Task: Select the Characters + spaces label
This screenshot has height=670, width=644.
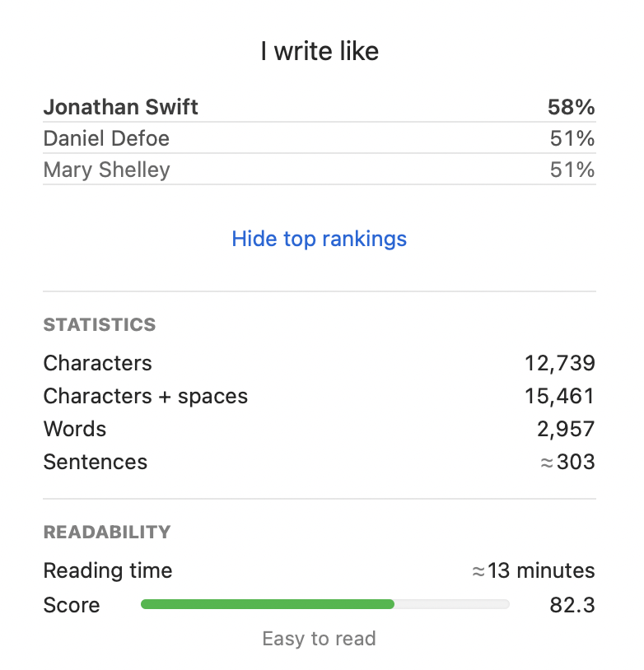Action: [x=145, y=396]
